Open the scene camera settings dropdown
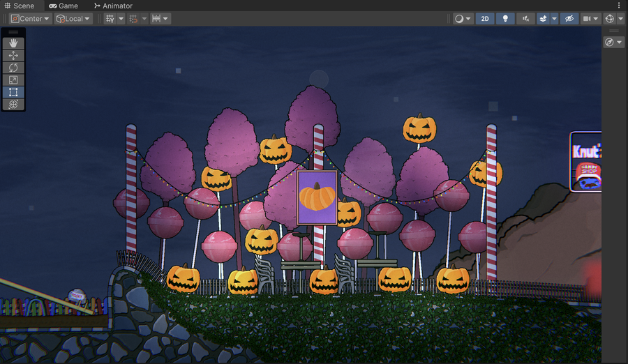Image resolution: width=628 pixels, height=364 pixels. pyautogui.click(x=591, y=18)
